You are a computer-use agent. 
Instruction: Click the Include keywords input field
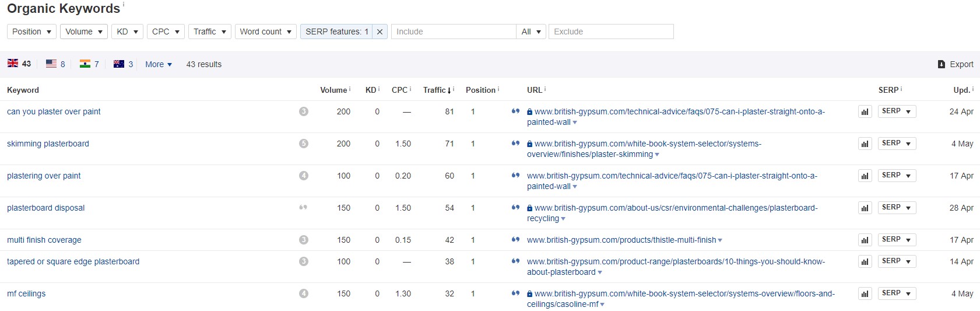(453, 32)
